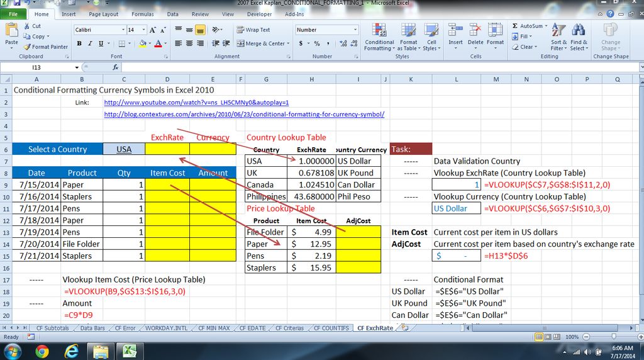Open Internet Explorer from the taskbar
Image resolution: width=644 pixels, height=360 pixels.
tap(72, 351)
